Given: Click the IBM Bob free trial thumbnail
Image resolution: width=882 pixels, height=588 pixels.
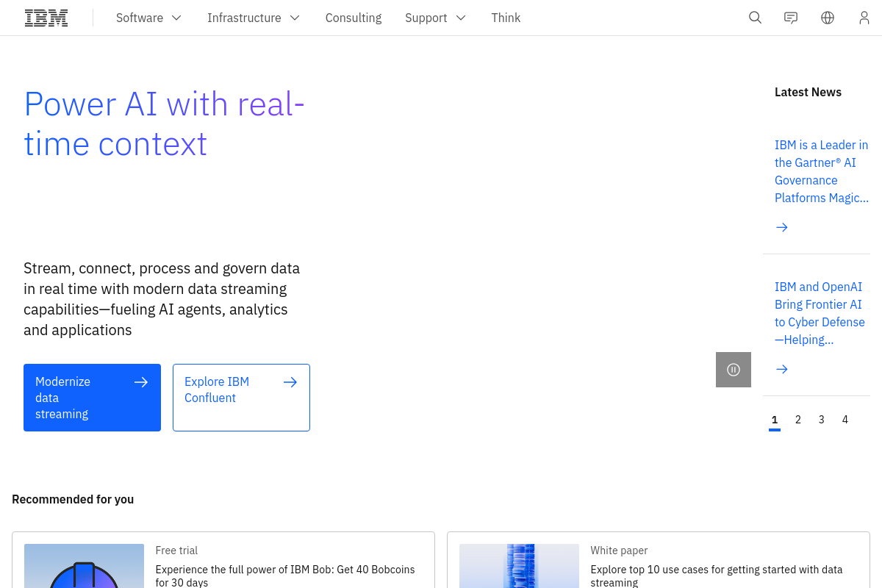Looking at the screenshot, I should 84,566.
